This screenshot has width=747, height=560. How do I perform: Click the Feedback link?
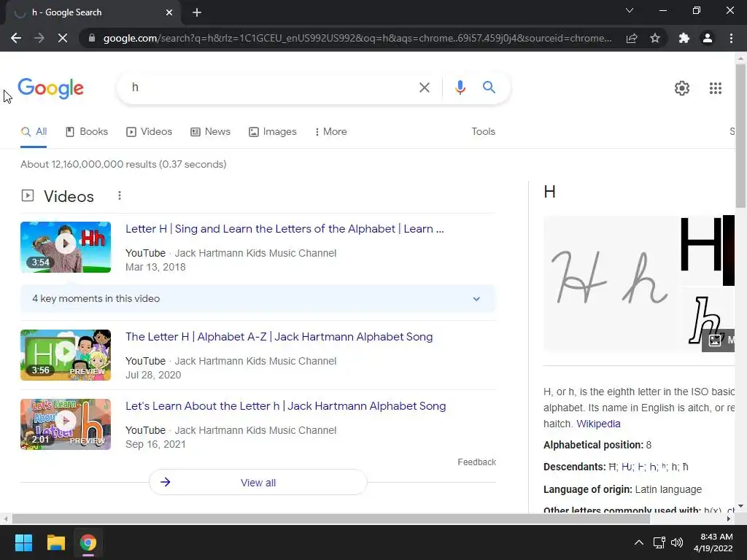pyautogui.click(x=476, y=462)
